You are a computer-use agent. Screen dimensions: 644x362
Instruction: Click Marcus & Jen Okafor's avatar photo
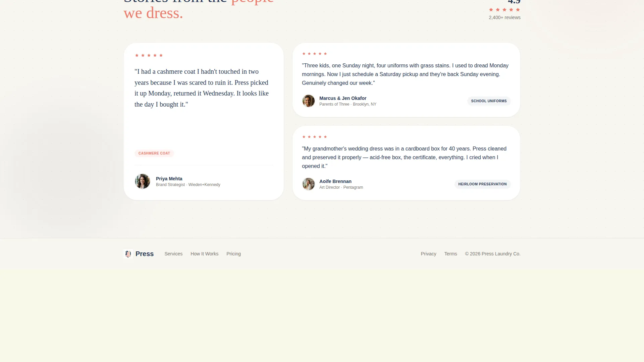pyautogui.click(x=308, y=101)
